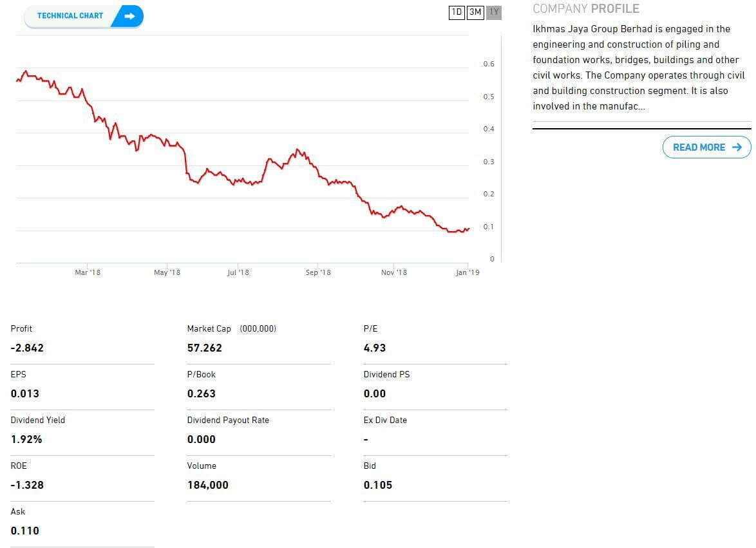Click the arrow icon on Technical Chart button
The width and height of the screenshot is (756, 548).
tap(129, 16)
